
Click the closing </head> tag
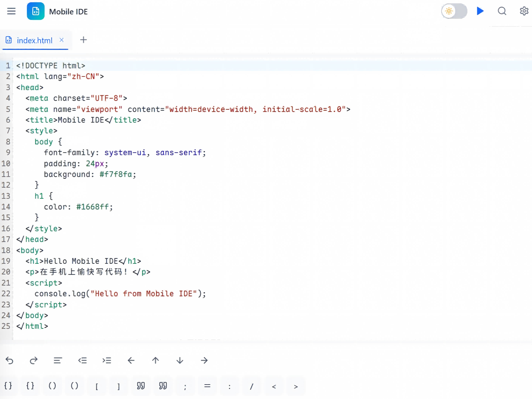click(x=32, y=239)
